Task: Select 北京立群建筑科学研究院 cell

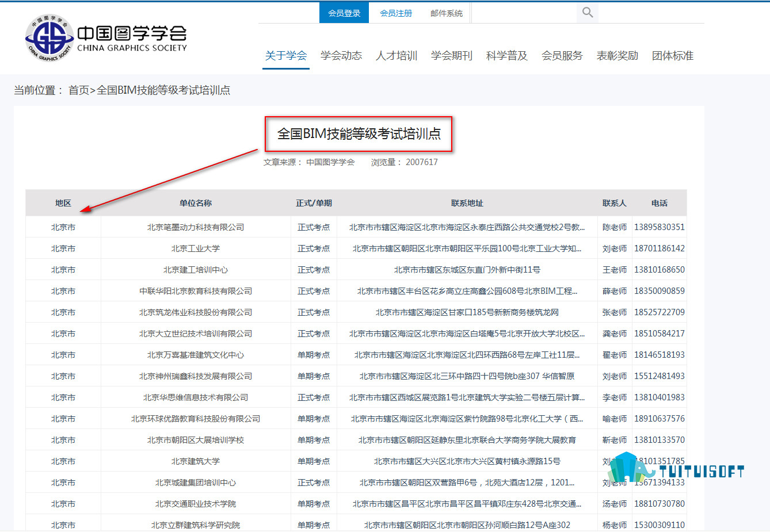Action: 196,525
